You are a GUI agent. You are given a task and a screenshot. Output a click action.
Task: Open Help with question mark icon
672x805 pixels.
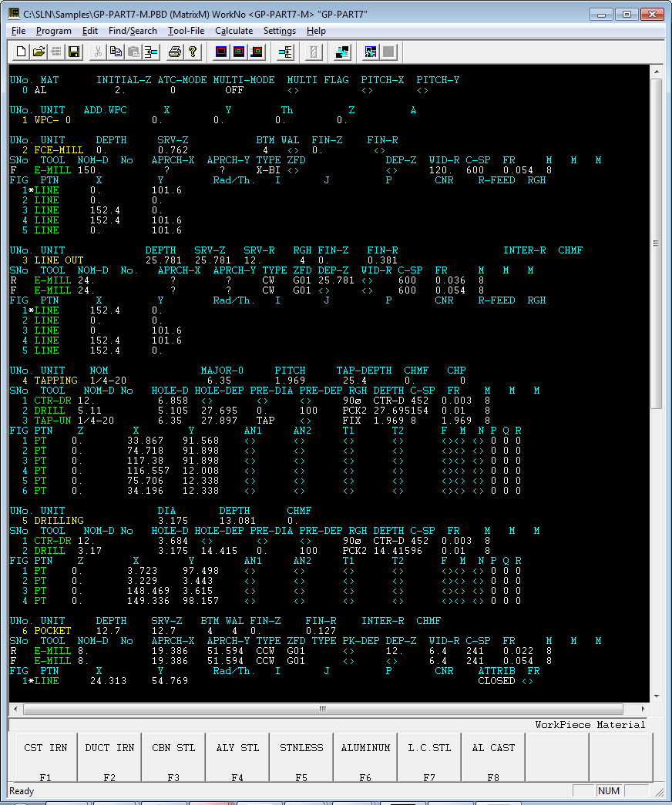(193, 52)
